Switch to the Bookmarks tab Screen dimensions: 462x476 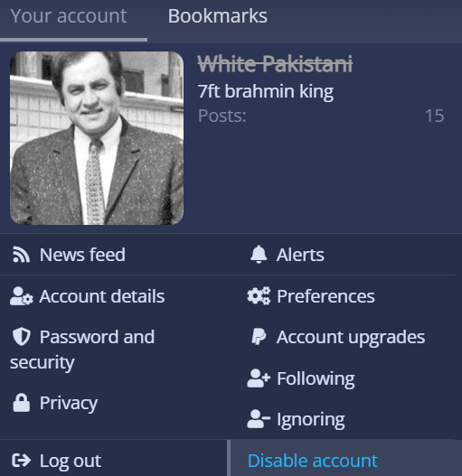[217, 15]
